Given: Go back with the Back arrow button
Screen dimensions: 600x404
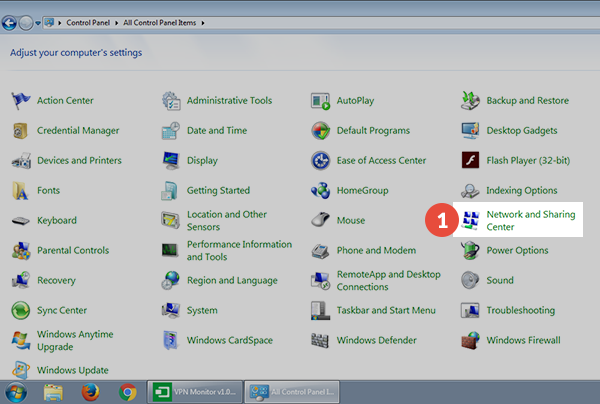Looking at the screenshot, I should 9,23.
